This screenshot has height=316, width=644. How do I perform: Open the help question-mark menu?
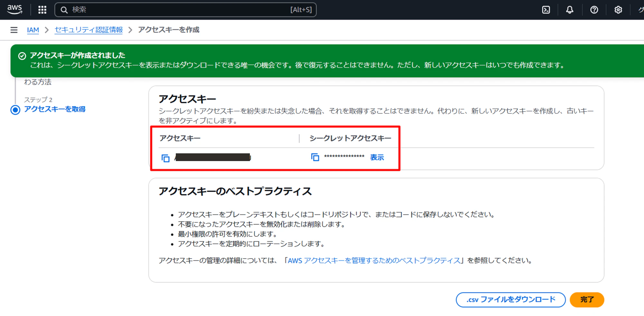click(x=594, y=10)
